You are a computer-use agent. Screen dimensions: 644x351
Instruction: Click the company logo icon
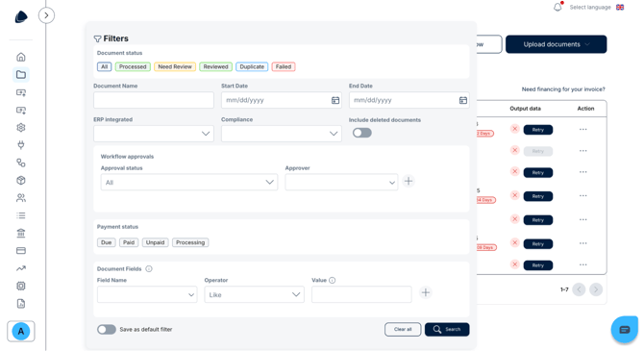click(x=21, y=17)
